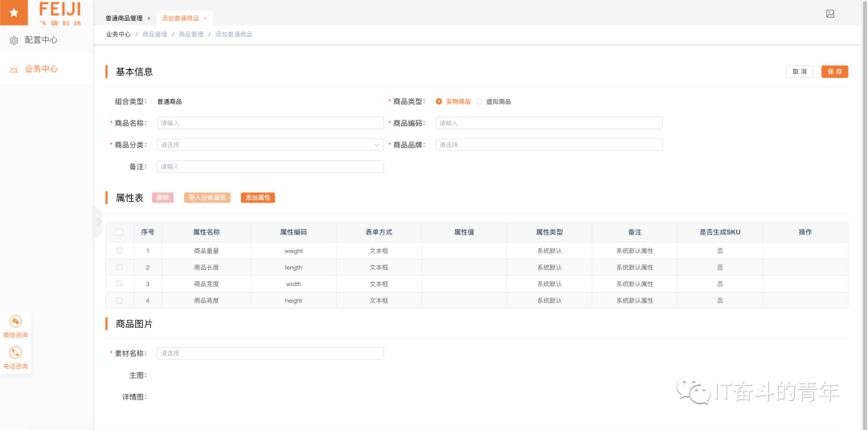Click the 属性编码 column header
Image resolution: width=868 pixels, height=430 pixels.
[x=293, y=232]
